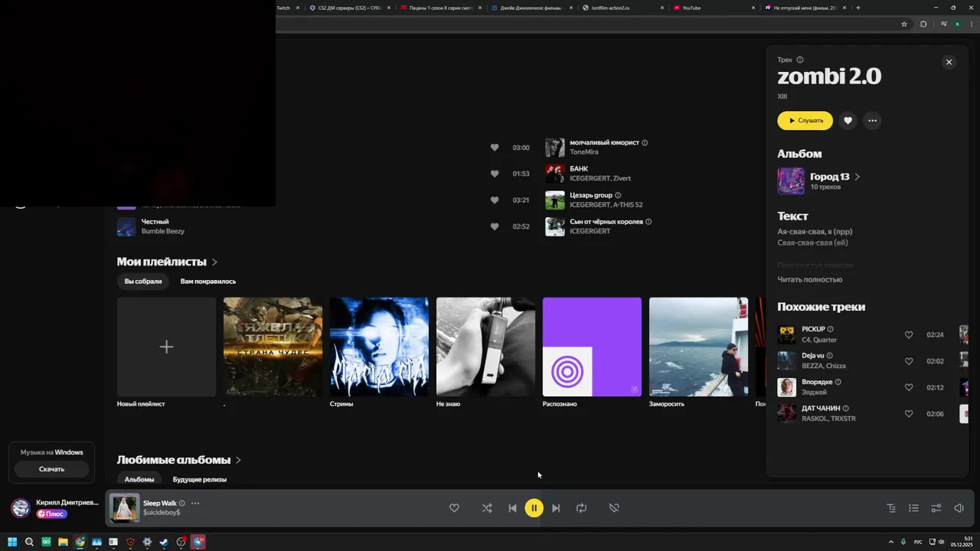Image resolution: width=980 pixels, height=551 pixels.
Task: Switch to the Альбомы tab
Action: pyautogui.click(x=139, y=479)
